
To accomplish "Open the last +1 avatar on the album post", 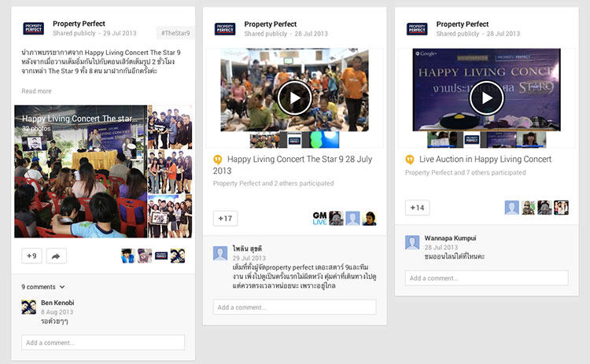I will (178, 256).
